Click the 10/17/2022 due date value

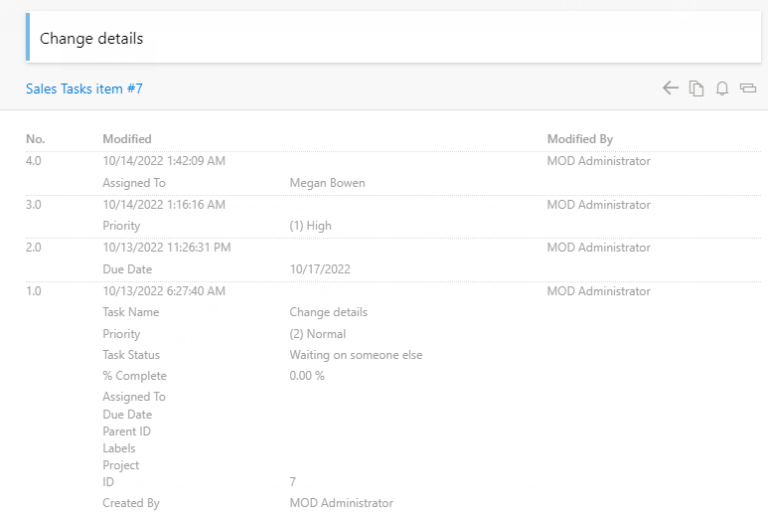(x=320, y=270)
